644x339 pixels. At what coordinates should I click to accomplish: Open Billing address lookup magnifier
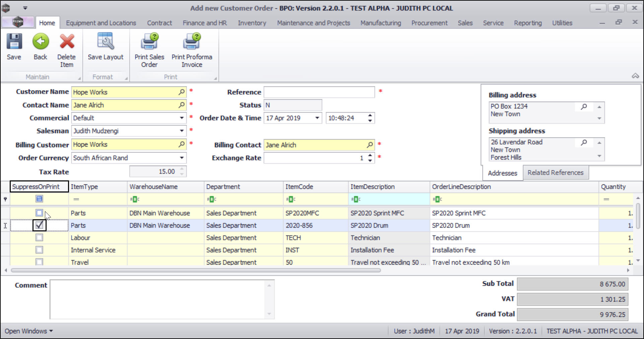tap(584, 107)
